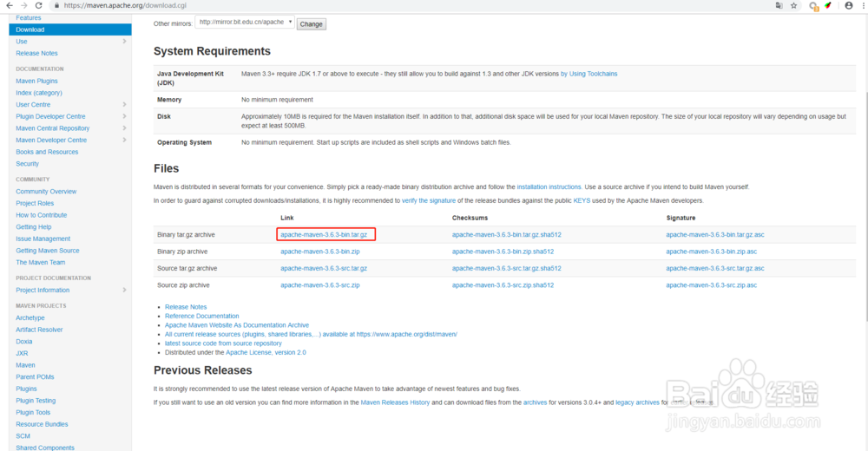This screenshot has height=451, width=868.
Task: Expand Maven Developer Centre submenu arrow
Action: (124, 140)
